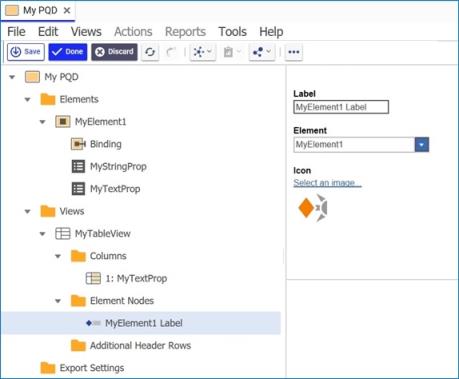Open the Edit menu
This screenshot has height=379, width=459.
[48, 32]
